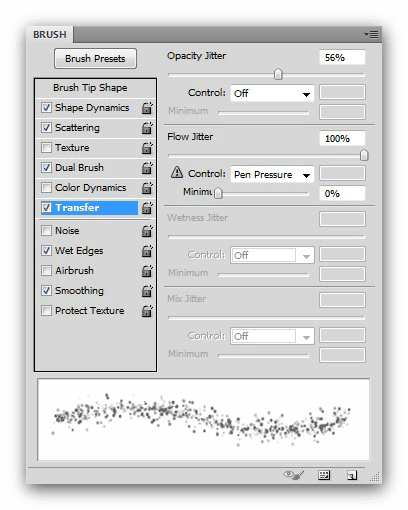Click the Opacity Jitter slider track
This screenshot has height=510, width=408.
coord(266,75)
